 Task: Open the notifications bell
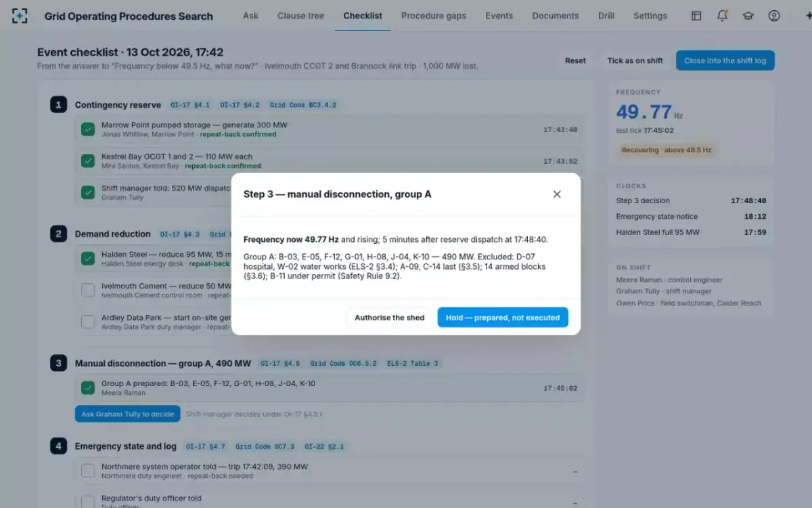point(722,16)
